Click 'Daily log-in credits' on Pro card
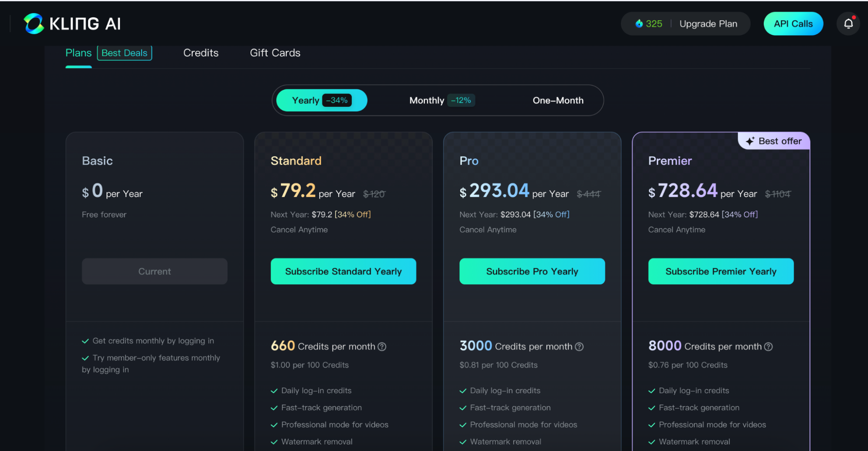 (x=505, y=391)
